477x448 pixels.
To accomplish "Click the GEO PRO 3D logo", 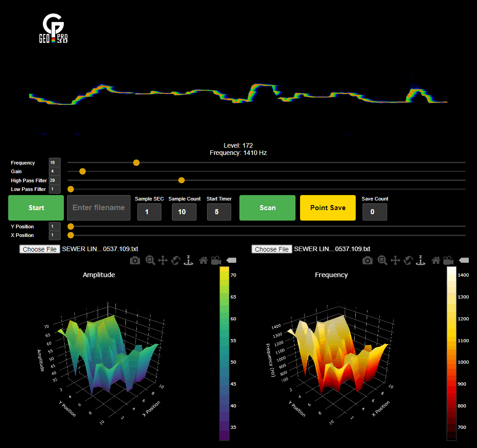I will (x=53, y=28).
